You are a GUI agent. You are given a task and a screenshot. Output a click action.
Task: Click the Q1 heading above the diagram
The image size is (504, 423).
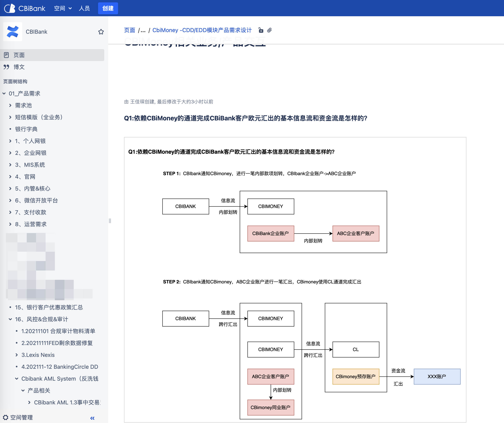pyautogui.click(x=245, y=118)
